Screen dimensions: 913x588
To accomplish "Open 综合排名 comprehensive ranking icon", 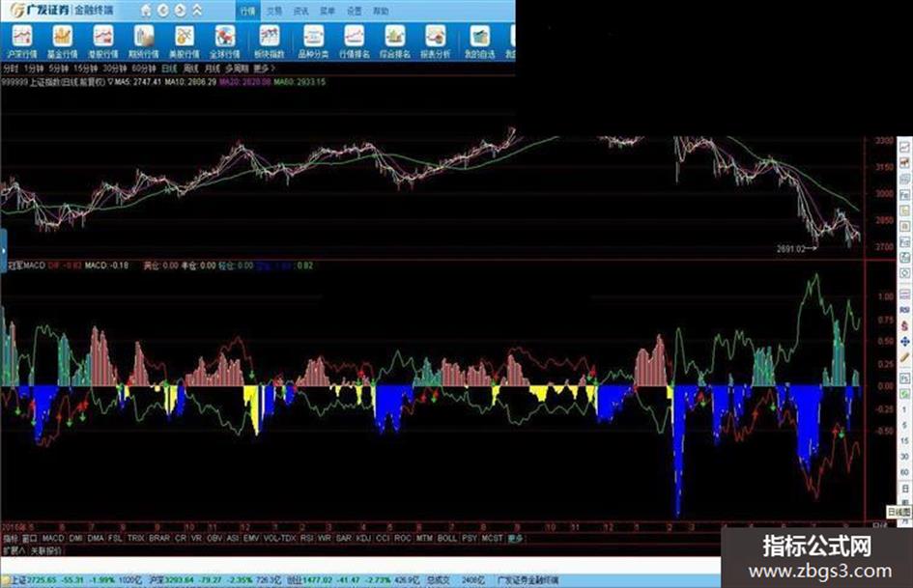I will tap(395, 42).
